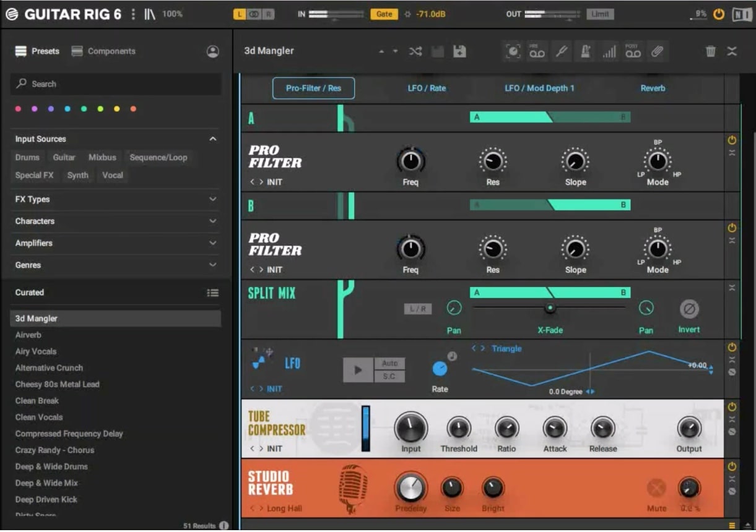The image size is (756, 532).
Task: Collapse the Input Sources section
Action: coord(213,139)
